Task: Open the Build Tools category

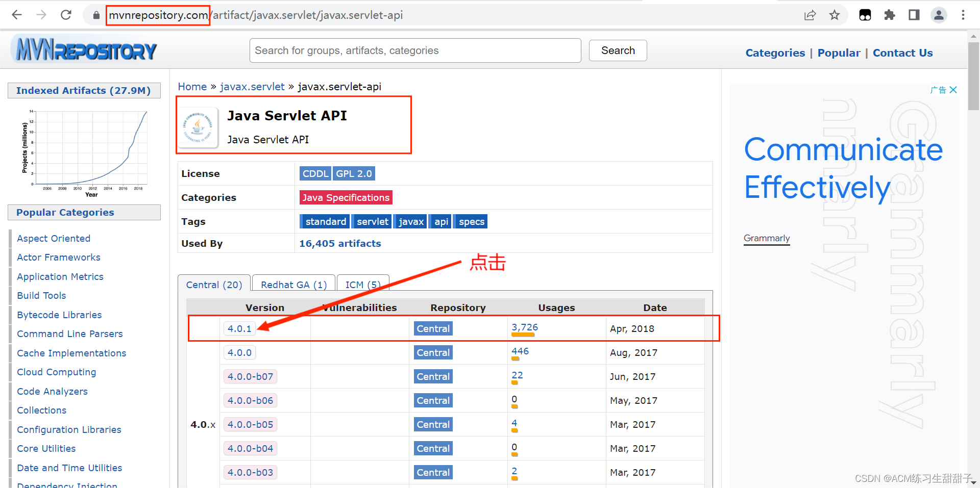Action: (x=41, y=295)
